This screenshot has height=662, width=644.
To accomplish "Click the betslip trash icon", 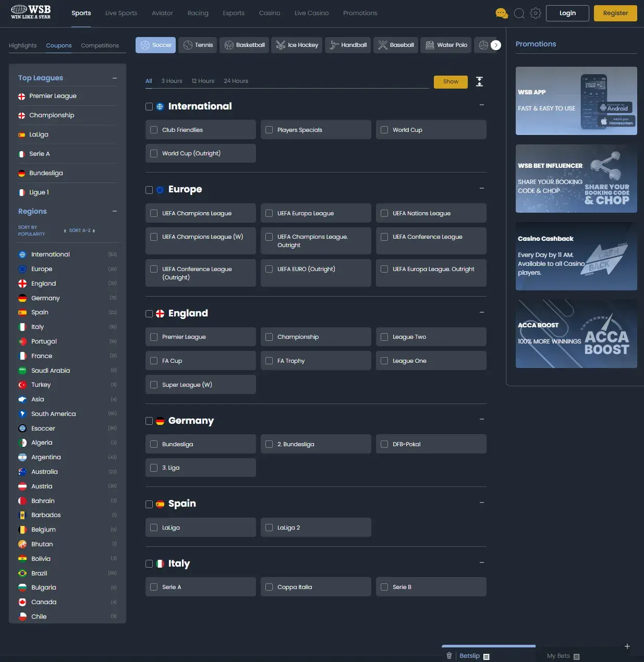I will click(449, 656).
